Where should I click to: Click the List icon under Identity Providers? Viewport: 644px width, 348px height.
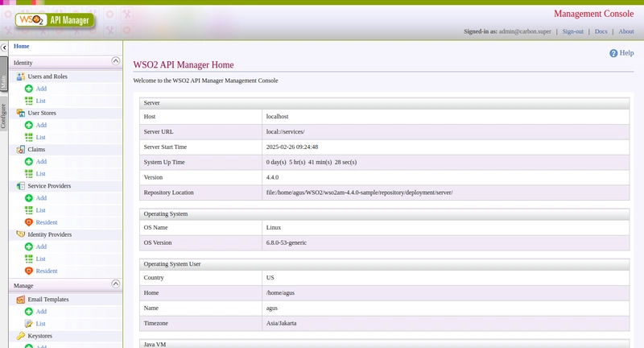(29, 259)
